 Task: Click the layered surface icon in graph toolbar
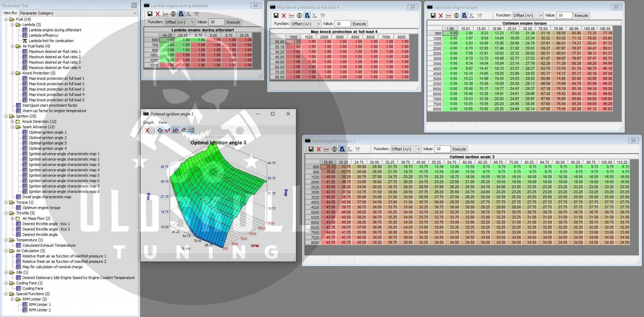183,130
